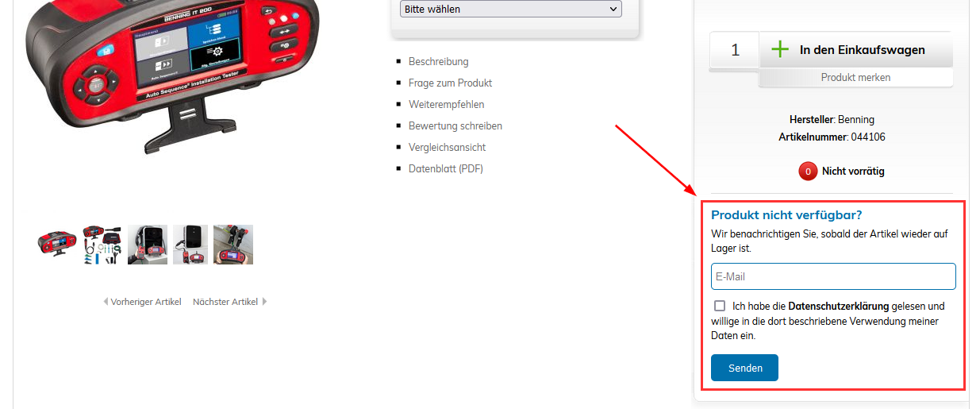980x409 pixels.
Task: Select the accessories set thumbnail image
Action: (102, 245)
